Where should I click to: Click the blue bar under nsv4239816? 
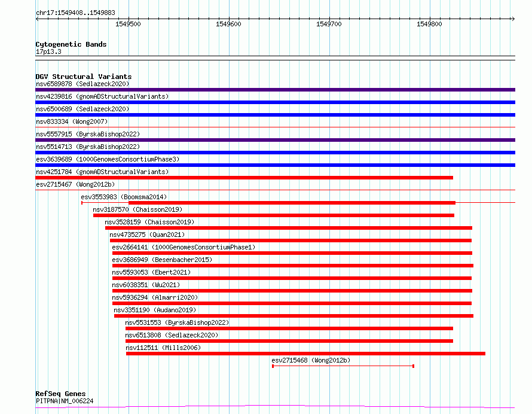click(275, 102)
